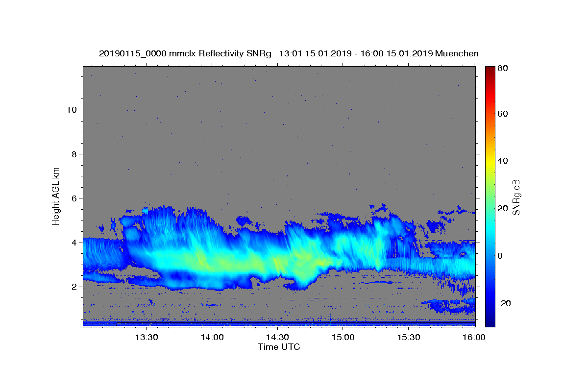This screenshot has height=392, width=588.
Task: Click the colorbar value 80
Action: pos(503,69)
